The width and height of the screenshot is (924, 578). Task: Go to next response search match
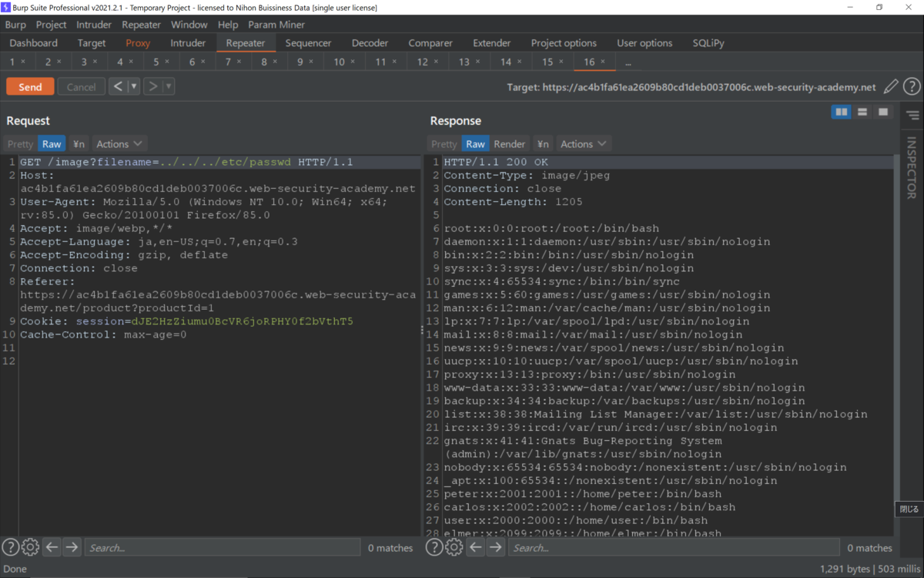tap(496, 547)
